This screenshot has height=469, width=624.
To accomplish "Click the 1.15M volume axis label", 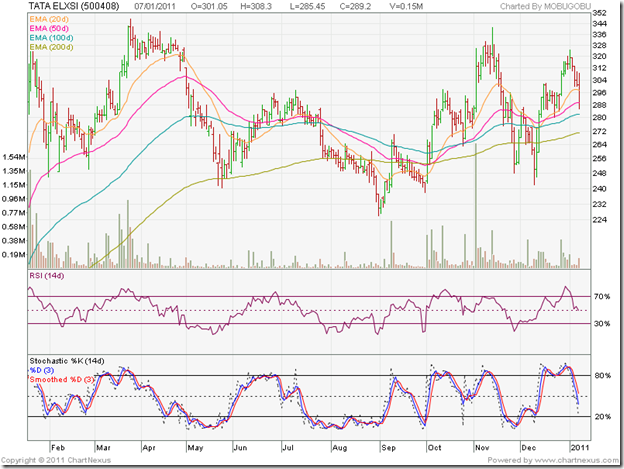I will (14, 185).
